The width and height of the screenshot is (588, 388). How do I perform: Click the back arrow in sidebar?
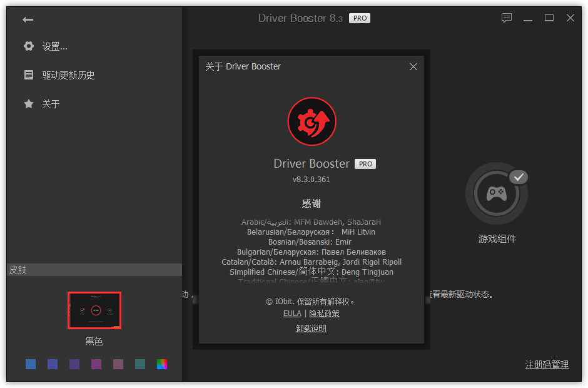pos(28,19)
